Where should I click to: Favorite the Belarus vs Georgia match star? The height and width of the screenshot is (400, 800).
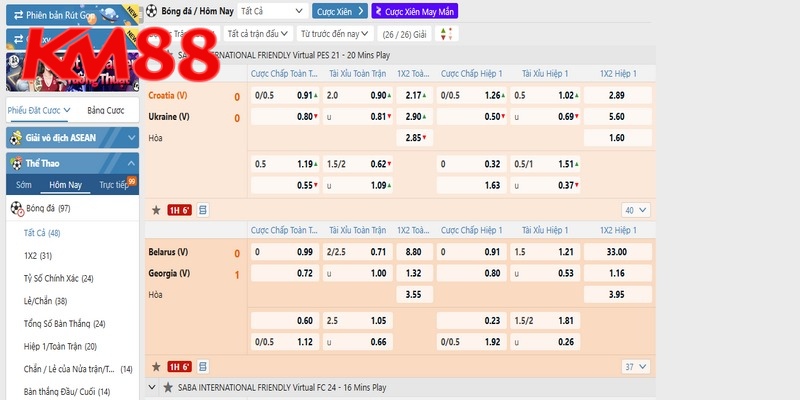pos(156,367)
